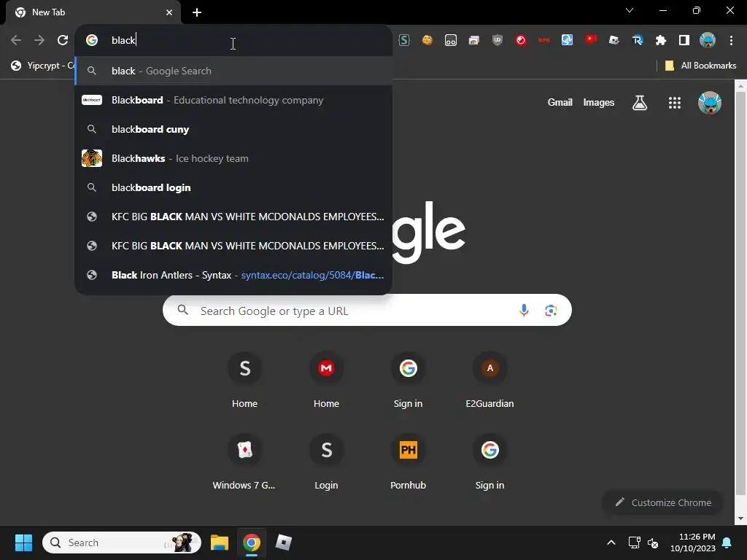
Task: Select "black - Google Search" suggestion
Action: [x=233, y=71]
